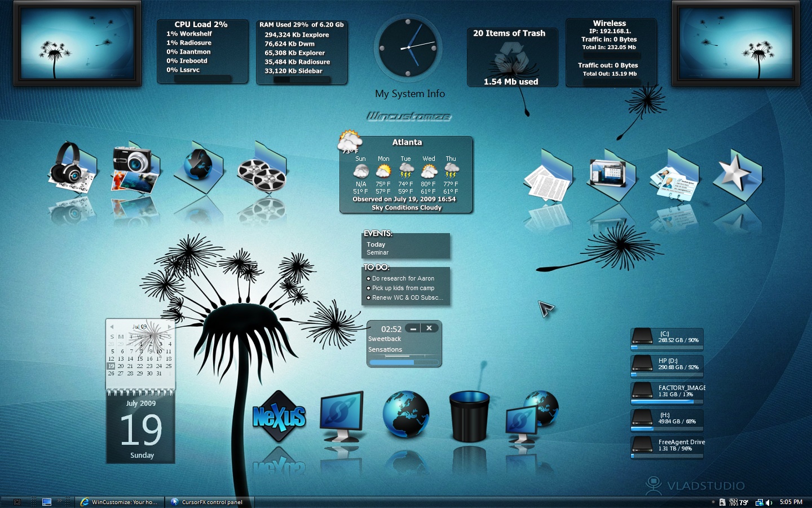812x508 pixels.
Task: Click Monday's forecast in the weather widget
Action: 383,175
